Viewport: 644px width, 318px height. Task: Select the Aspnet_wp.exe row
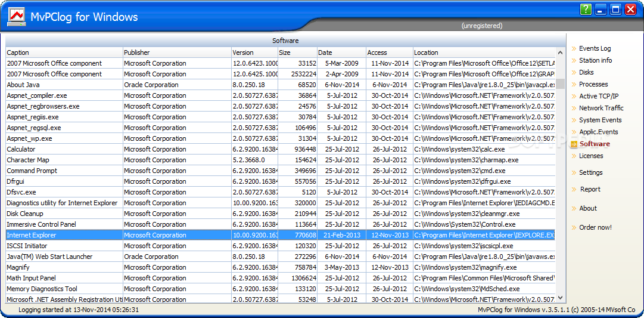281,138
